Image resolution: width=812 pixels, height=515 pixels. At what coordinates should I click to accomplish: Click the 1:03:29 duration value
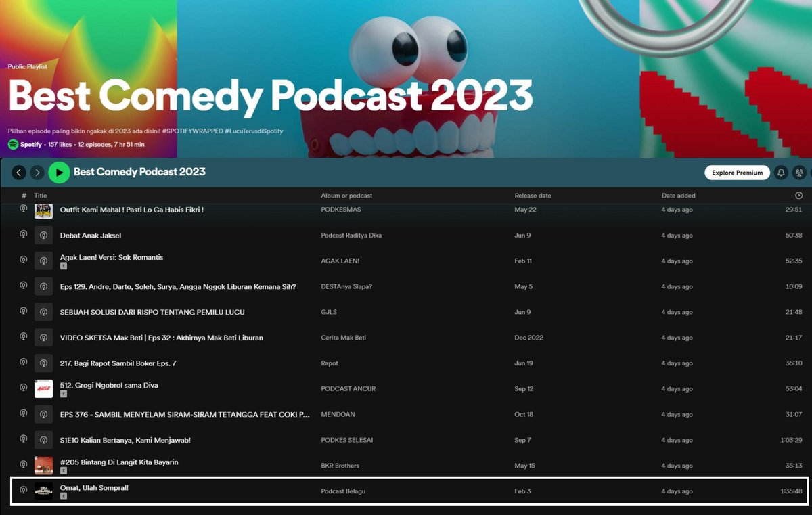(790, 440)
